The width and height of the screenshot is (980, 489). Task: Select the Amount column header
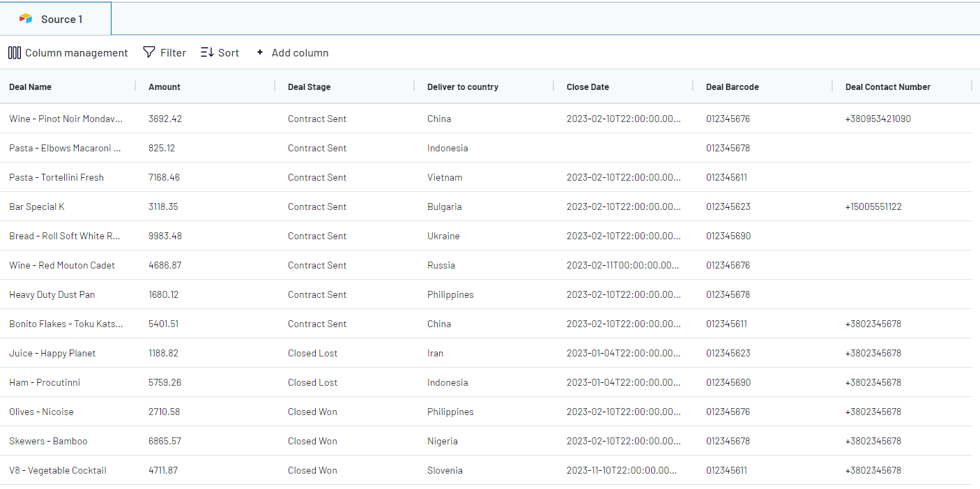(164, 86)
